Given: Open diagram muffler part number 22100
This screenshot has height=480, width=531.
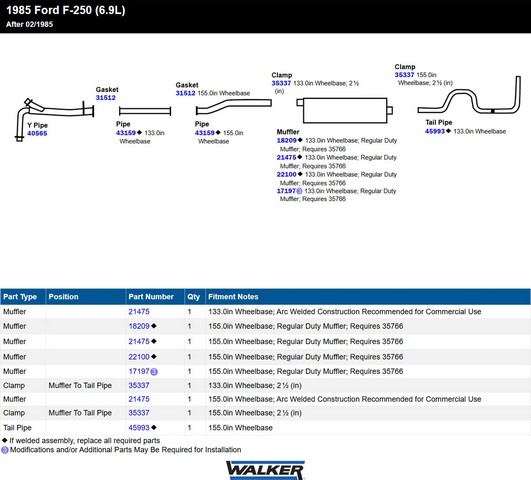Looking at the screenshot, I should (286, 174).
